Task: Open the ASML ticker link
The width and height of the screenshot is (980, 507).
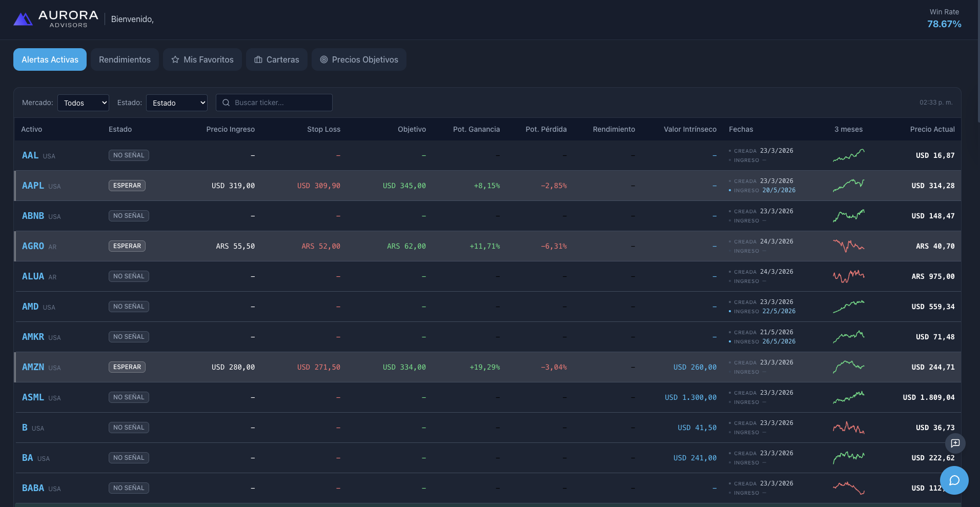Action: pyautogui.click(x=33, y=397)
